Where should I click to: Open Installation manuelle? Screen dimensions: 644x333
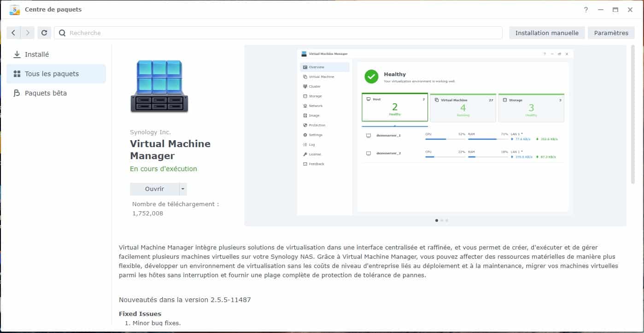(x=547, y=33)
